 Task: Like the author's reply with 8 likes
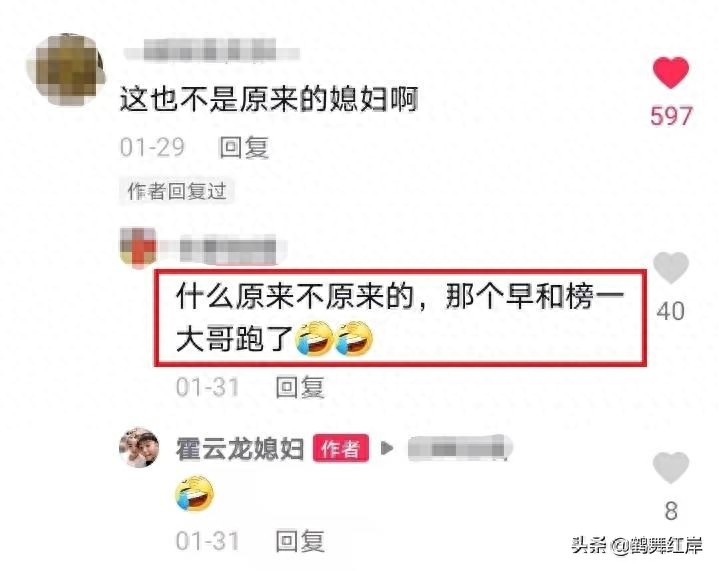click(671, 467)
